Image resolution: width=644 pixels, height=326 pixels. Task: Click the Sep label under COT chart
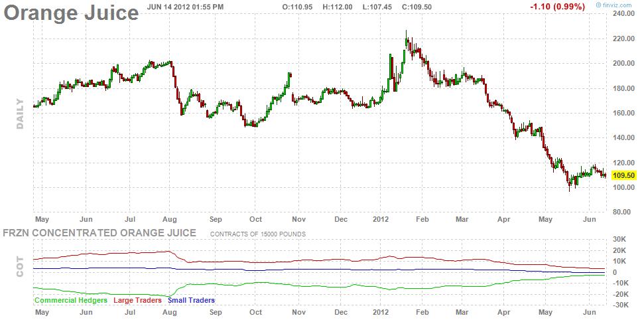216,313
